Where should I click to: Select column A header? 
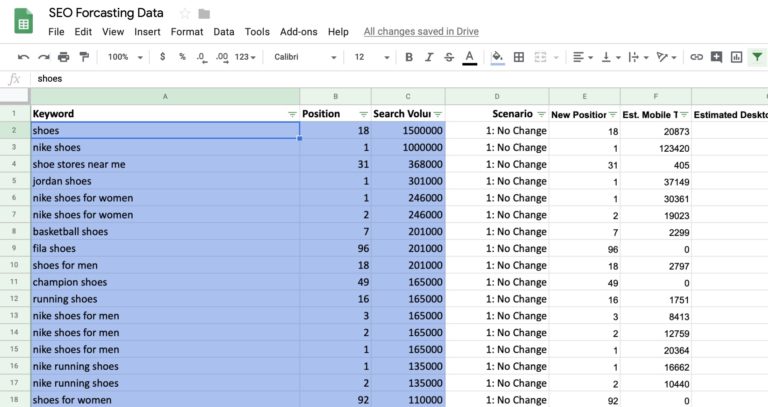pyautogui.click(x=165, y=96)
